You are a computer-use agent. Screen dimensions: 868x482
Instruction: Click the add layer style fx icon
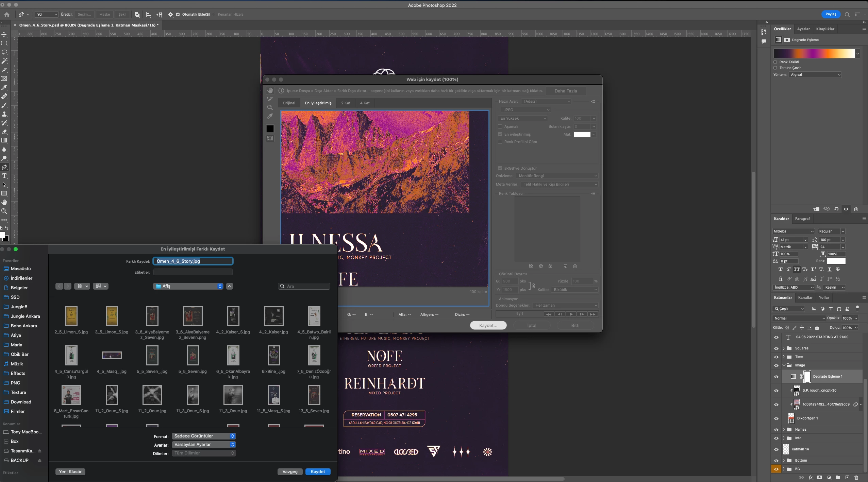click(811, 478)
